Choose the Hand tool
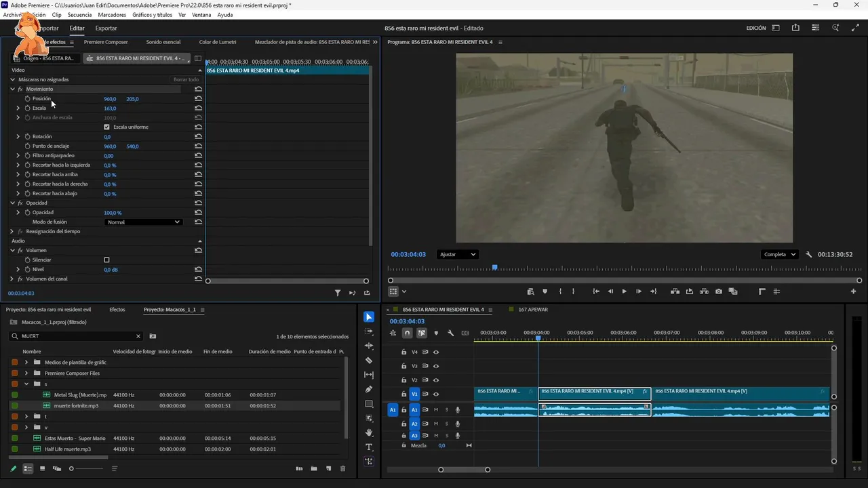Screen dimensions: 868x488 click(369, 432)
